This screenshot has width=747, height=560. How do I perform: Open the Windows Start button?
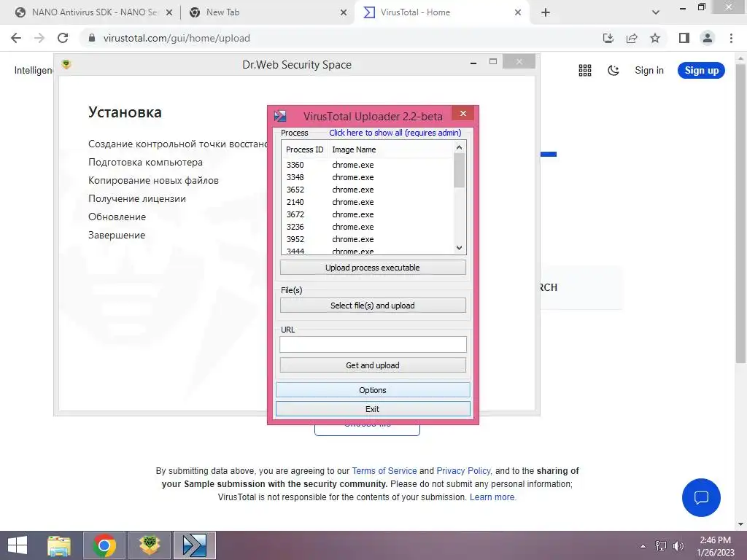pos(18,545)
